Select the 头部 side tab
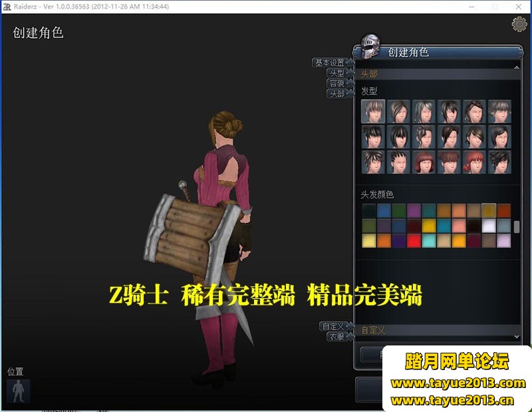The image size is (532, 412). coord(336,93)
